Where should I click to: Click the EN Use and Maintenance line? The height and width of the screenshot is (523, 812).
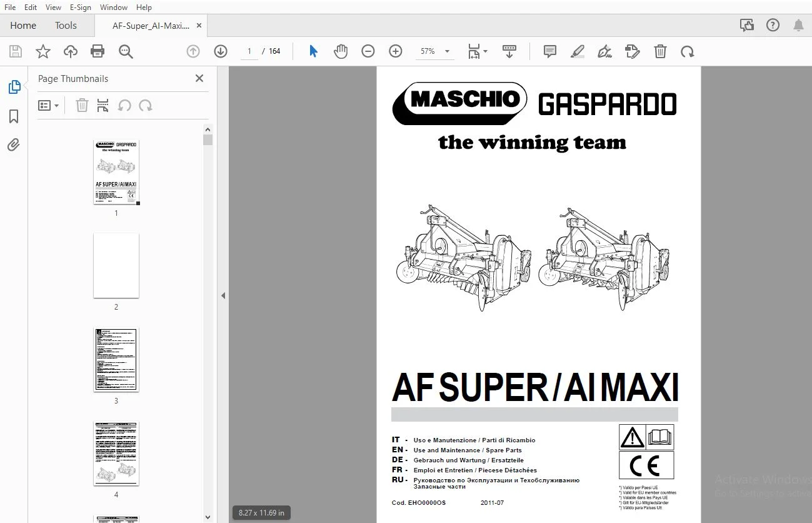(457, 450)
